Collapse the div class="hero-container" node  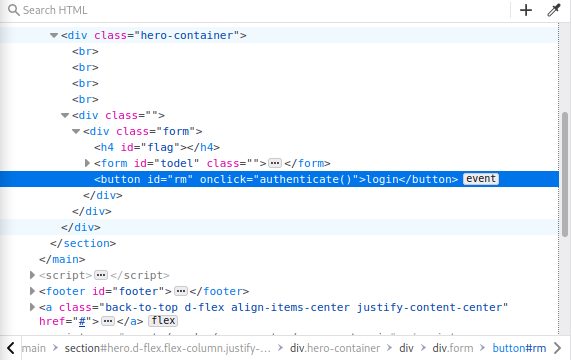[54, 35]
